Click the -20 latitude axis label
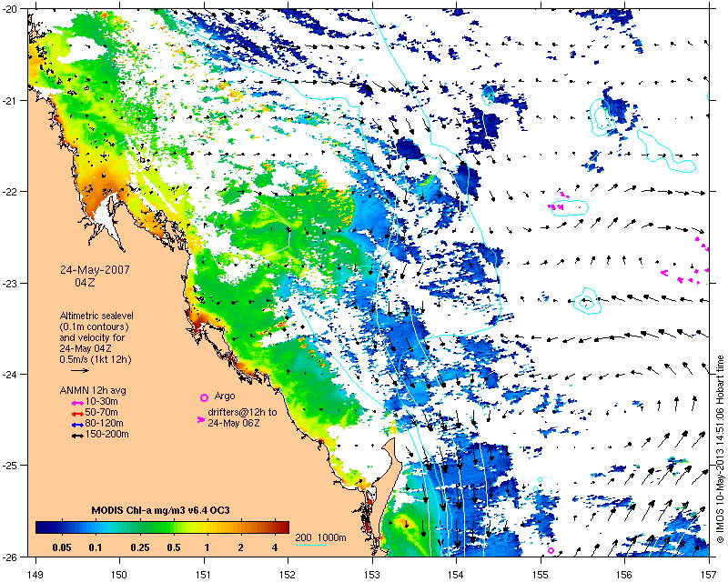 point(11,9)
